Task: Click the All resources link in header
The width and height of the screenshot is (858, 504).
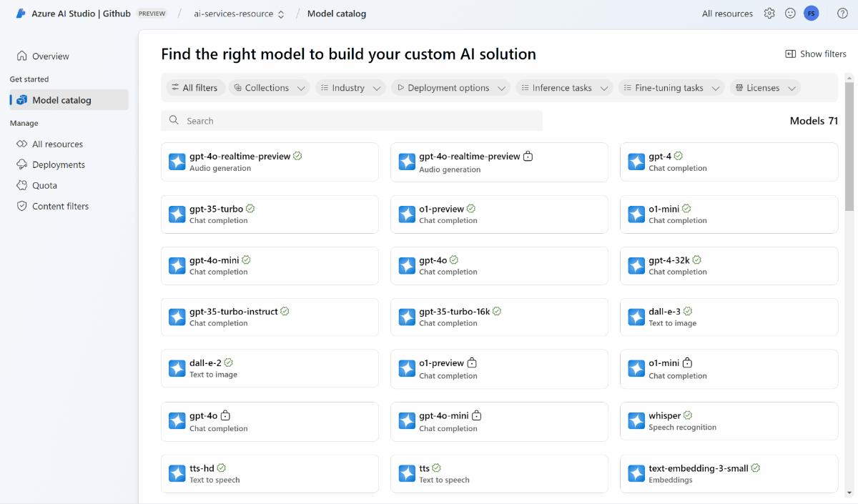Action: point(727,14)
